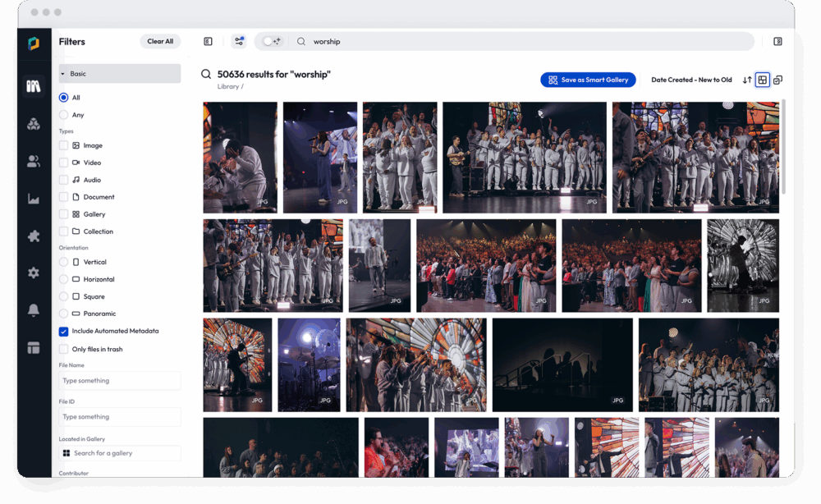Check the Video type filter
Image resolution: width=821 pixels, height=504 pixels.
[x=64, y=163]
